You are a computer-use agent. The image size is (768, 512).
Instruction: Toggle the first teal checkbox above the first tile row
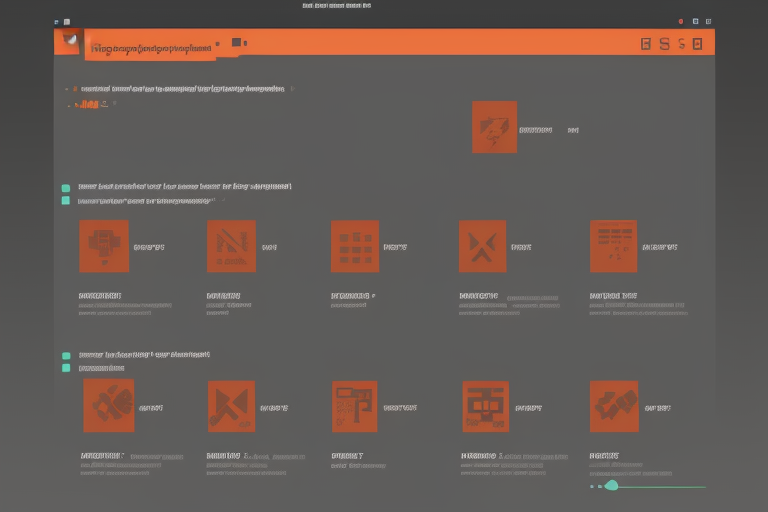point(66,187)
